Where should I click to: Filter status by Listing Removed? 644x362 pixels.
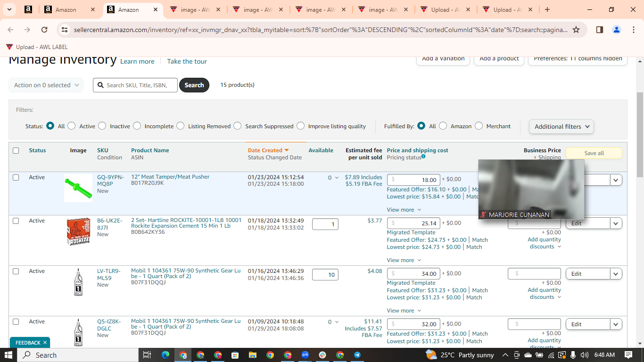click(x=181, y=126)
